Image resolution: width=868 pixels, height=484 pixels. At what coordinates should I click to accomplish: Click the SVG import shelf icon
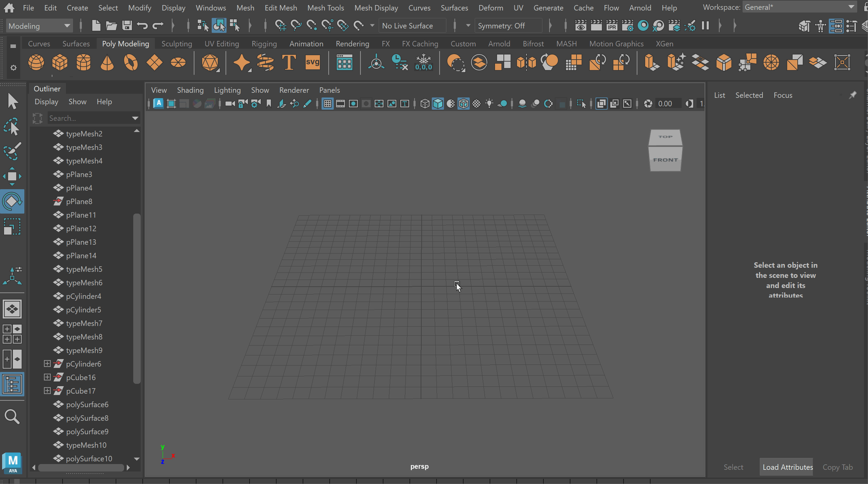(x=312, y=63)
